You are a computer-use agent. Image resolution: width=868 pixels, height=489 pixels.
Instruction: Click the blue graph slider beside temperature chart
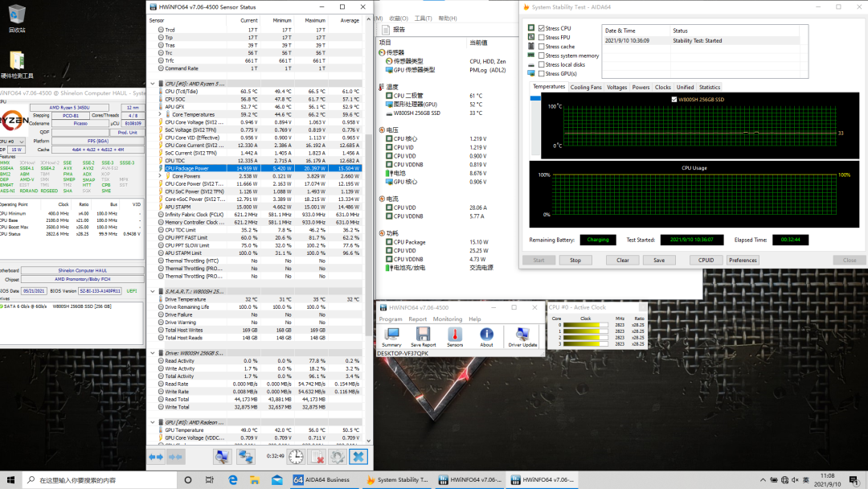[535, 98]
